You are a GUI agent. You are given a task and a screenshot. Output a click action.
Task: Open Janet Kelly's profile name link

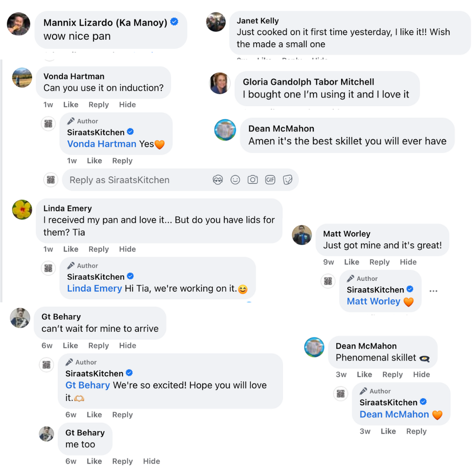click(257, 21)
